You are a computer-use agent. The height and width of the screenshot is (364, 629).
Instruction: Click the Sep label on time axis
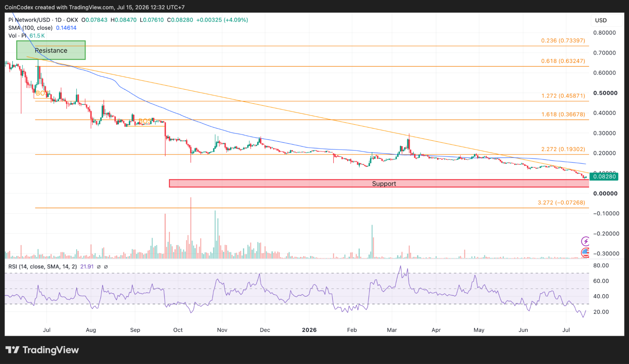click(135, 330)
